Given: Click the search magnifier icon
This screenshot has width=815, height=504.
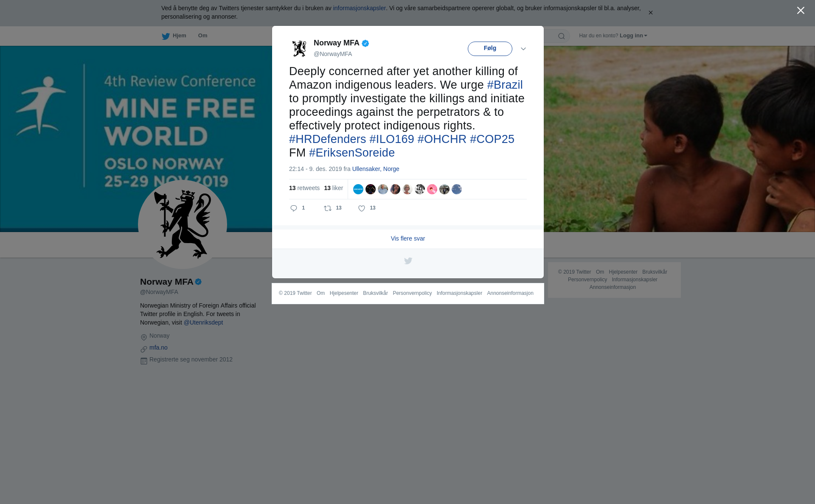Looking at the screenshot, I should point(562,36).
